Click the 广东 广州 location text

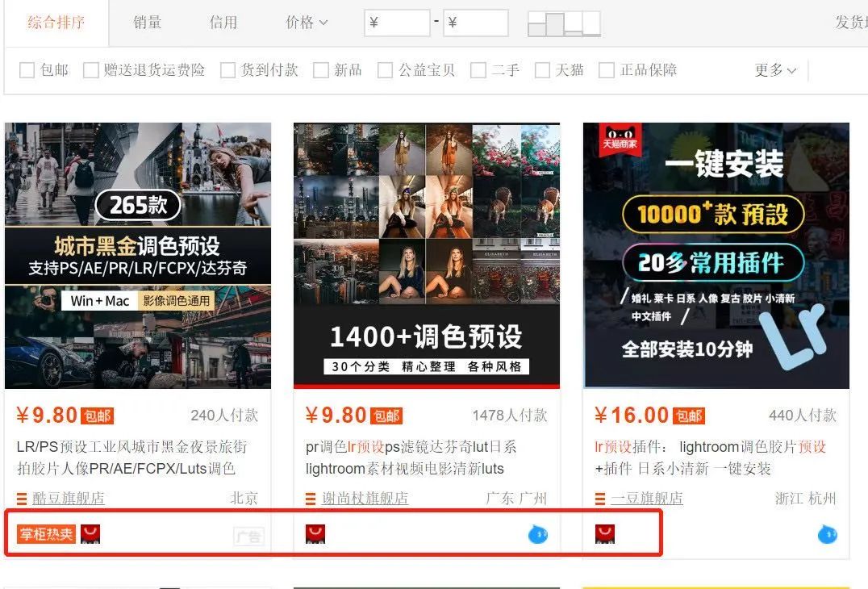[x=516, y=498]
